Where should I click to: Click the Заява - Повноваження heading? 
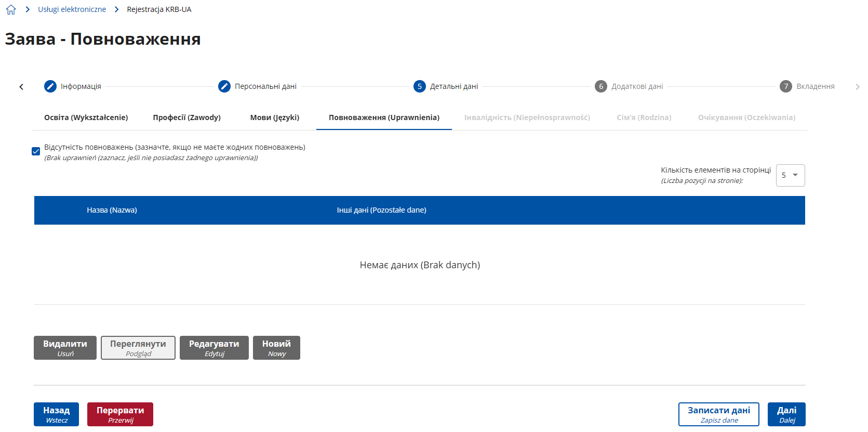pos(103,39)
